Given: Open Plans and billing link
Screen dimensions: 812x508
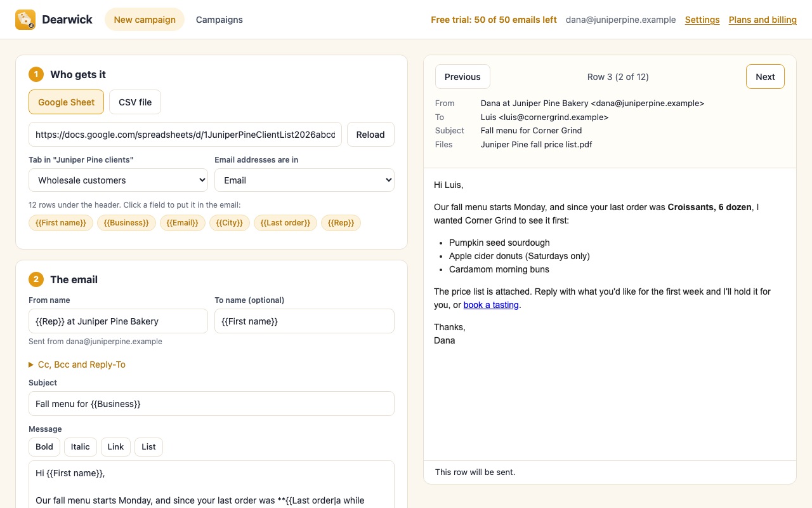Looking at the screenshot, I should point(763,20).
